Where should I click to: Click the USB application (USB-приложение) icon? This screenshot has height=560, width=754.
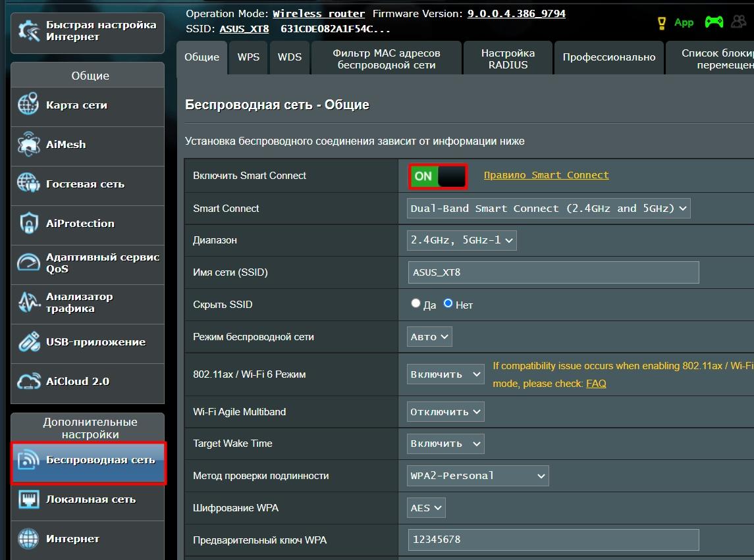click(29, 342)
